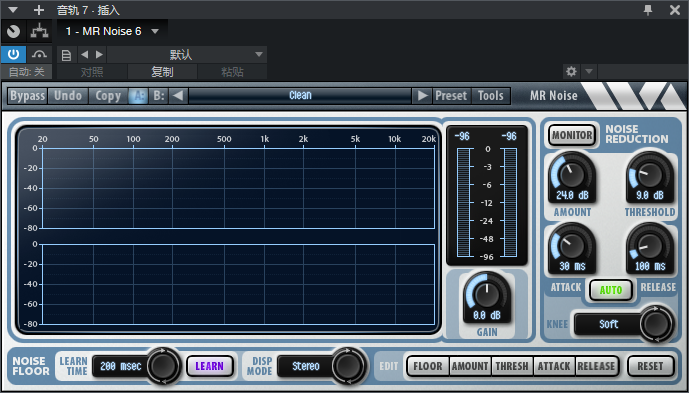Image resolution: width=689 pixels, height=393 pixels.
Task: Toggle the MONITOR button
Action: (572, 135)
